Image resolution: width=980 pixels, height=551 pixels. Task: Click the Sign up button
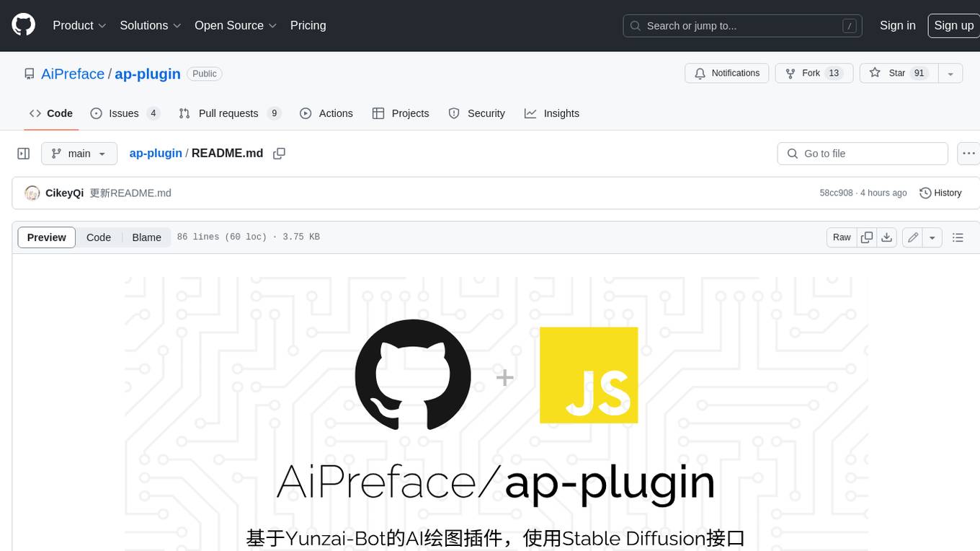pyautogui.click(x=953, y=25)
